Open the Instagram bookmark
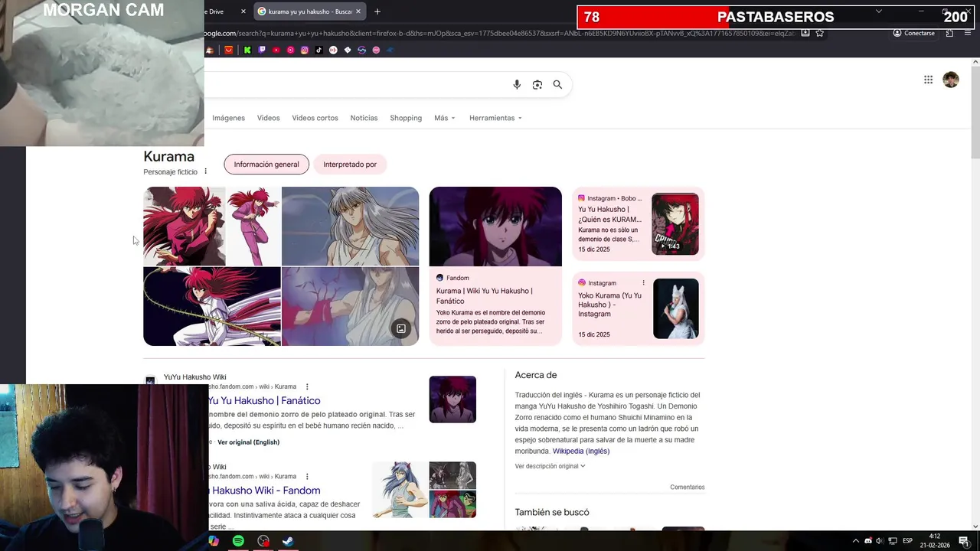This screenshot has width=980, height=551. (305, 51)
